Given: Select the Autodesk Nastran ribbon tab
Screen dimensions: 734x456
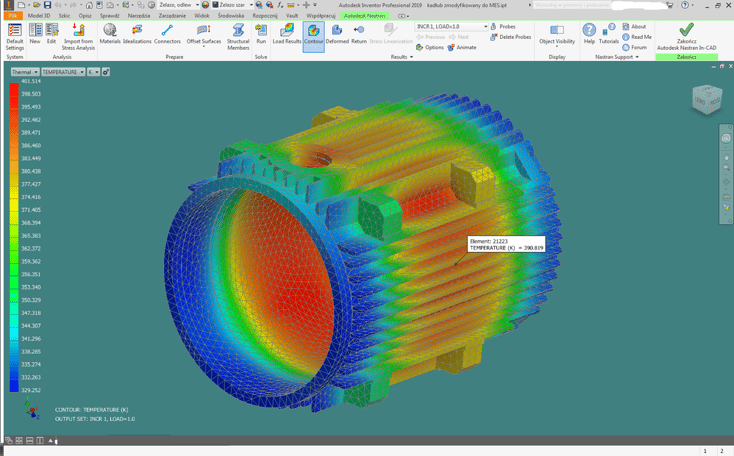Looking at the screenshot, I should point(364,15).
